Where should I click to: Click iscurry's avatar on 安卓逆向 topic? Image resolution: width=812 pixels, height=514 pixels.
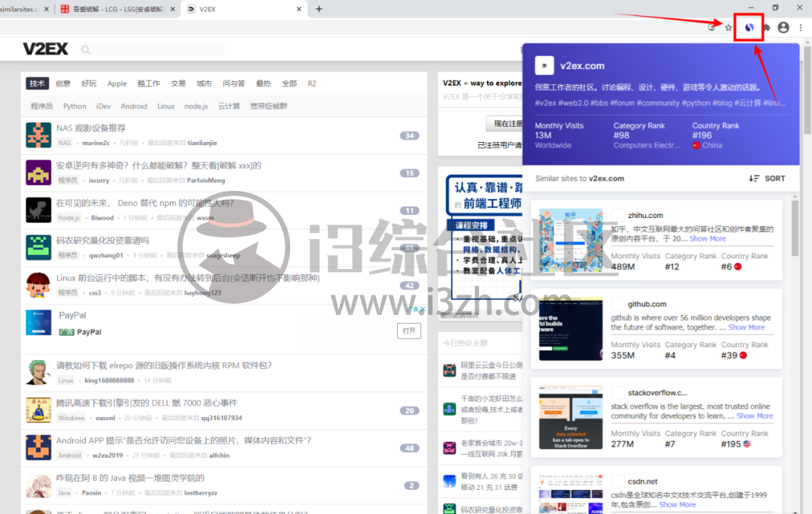tap(38, 172)
